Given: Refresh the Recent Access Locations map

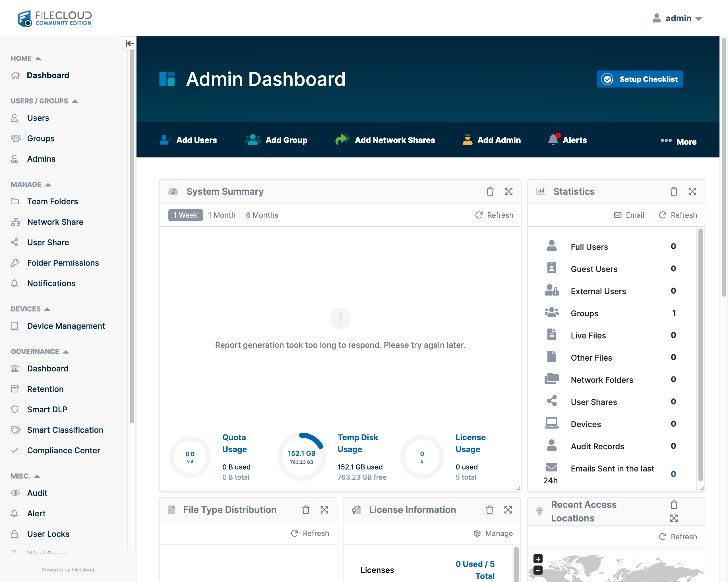Looking at the screenshot, I should point(678,537).
